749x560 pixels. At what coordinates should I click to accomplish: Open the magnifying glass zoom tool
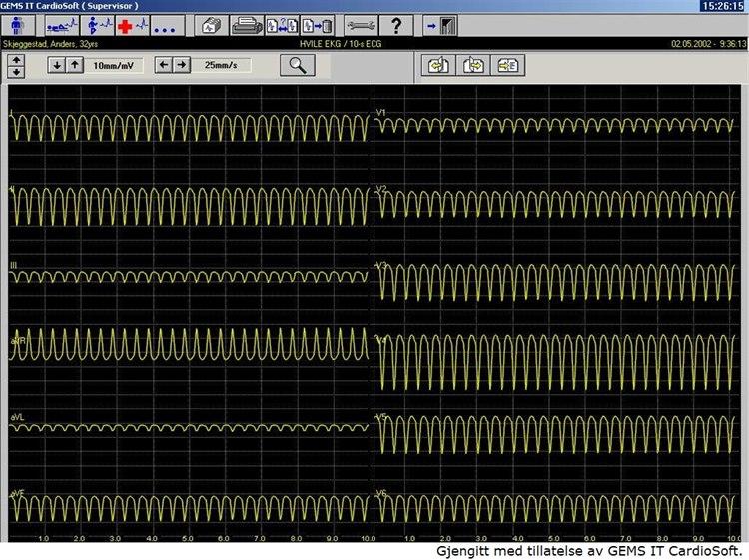coord(297,65)
